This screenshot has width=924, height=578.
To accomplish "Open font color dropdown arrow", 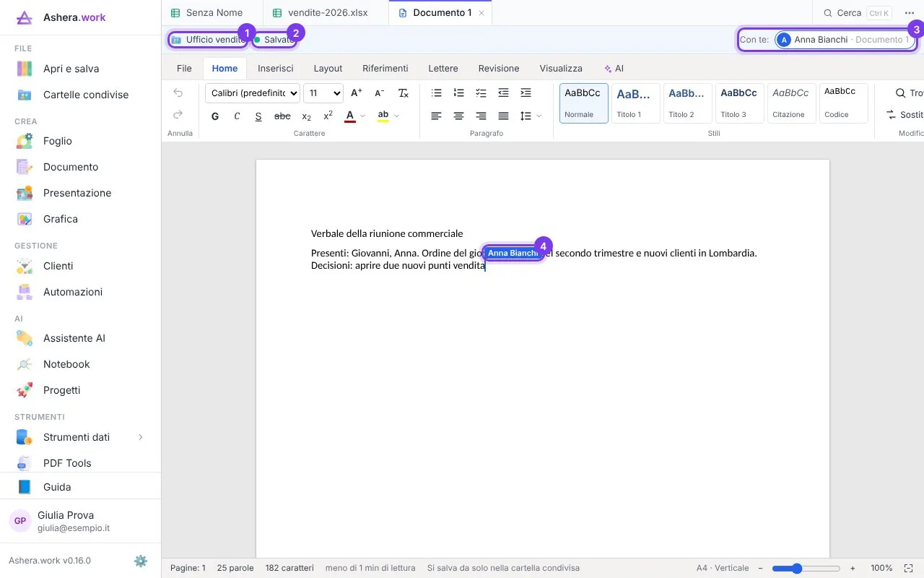I will (363, 116).
